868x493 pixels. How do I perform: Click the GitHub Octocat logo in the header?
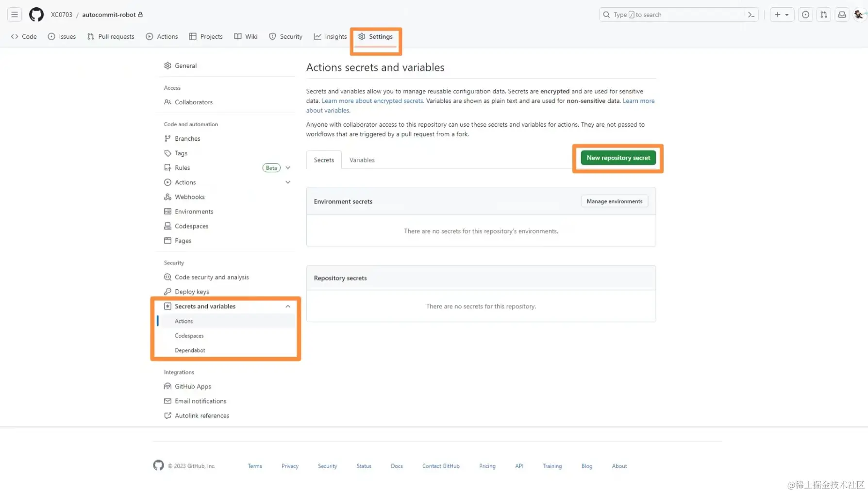[x=36, y=15]
